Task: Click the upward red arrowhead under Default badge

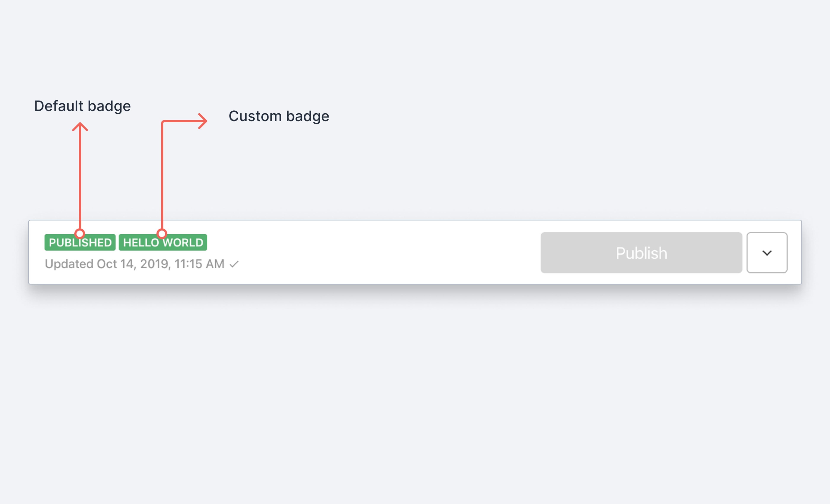Action: [80, 127]
